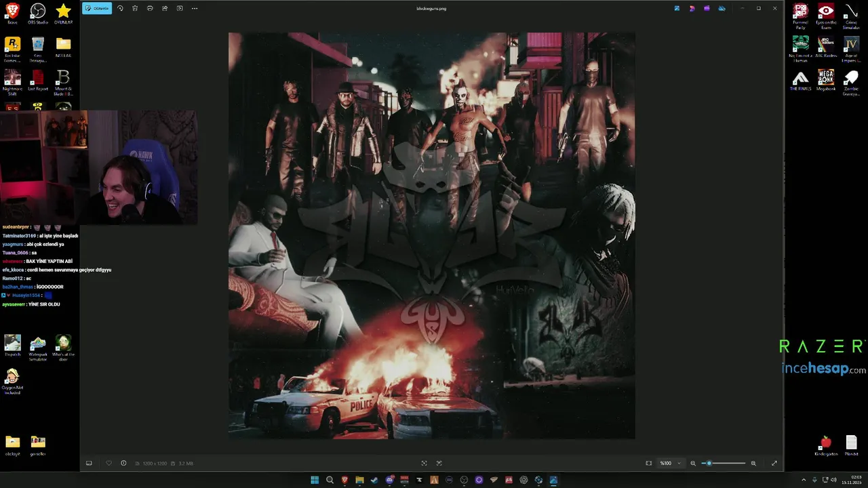Select the Mount & Blade desktop shortcut
The image size is (868, 488).
tap(63, 82)
